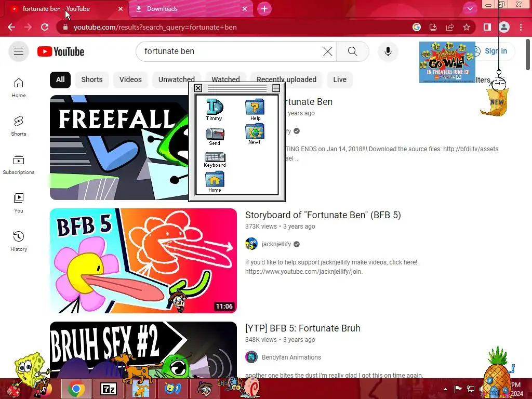Open the Home folder icon in the small window

tap(215, 182)
